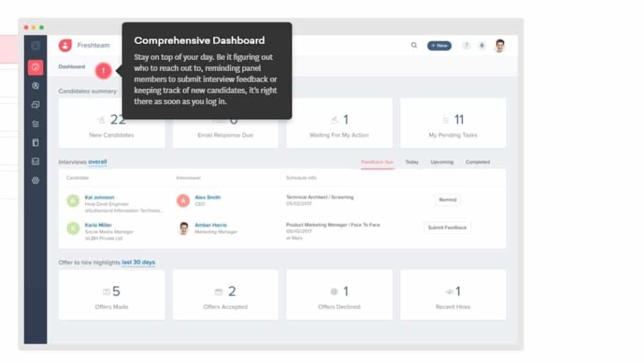Open the 'last 30 days' range dropdown

pos(138,263)
